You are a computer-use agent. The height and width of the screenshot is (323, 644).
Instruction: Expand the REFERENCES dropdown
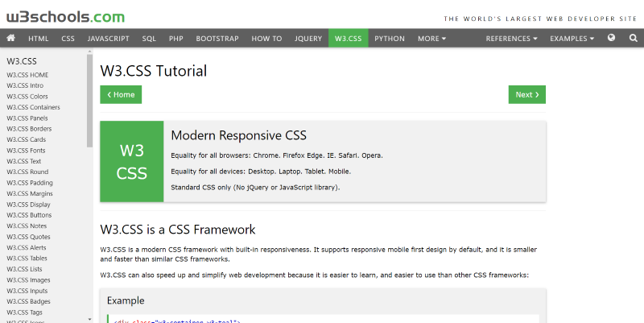point(511,38)
